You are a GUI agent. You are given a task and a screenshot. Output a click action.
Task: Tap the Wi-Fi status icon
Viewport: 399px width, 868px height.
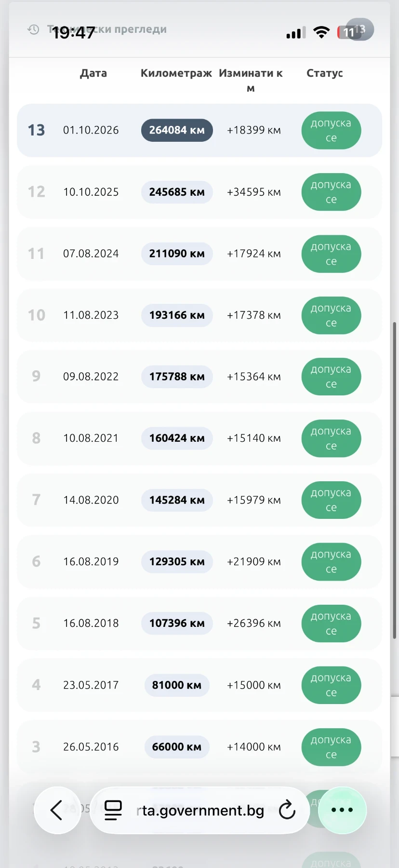(321, 32)
